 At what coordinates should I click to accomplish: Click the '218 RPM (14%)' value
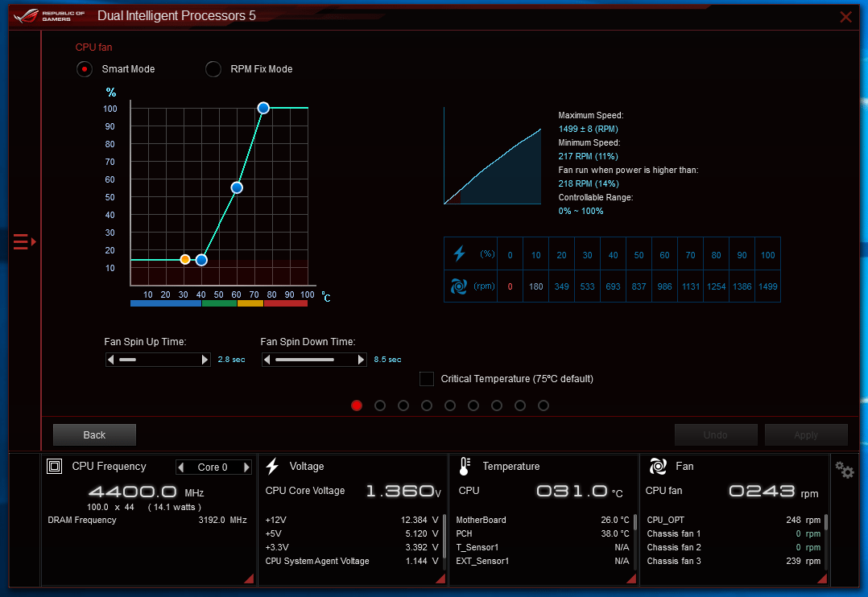pyautogui.click(x=589, y=183)
